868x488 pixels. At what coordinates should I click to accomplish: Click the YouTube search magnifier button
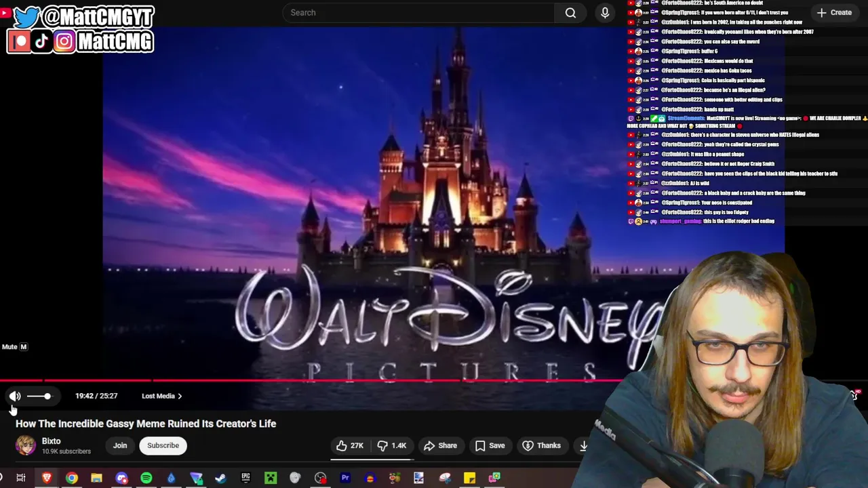pyautogui.click(x=570, y=13)
